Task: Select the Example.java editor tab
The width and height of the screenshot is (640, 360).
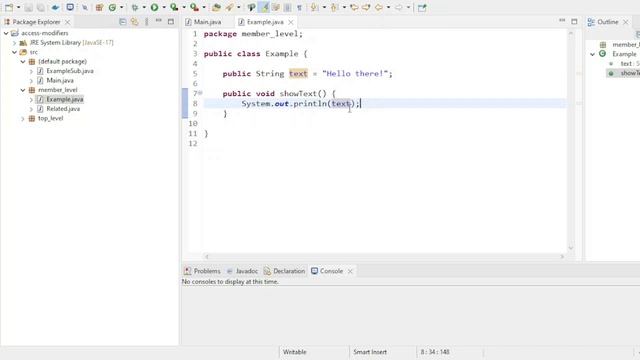Action: click(265, 22)
